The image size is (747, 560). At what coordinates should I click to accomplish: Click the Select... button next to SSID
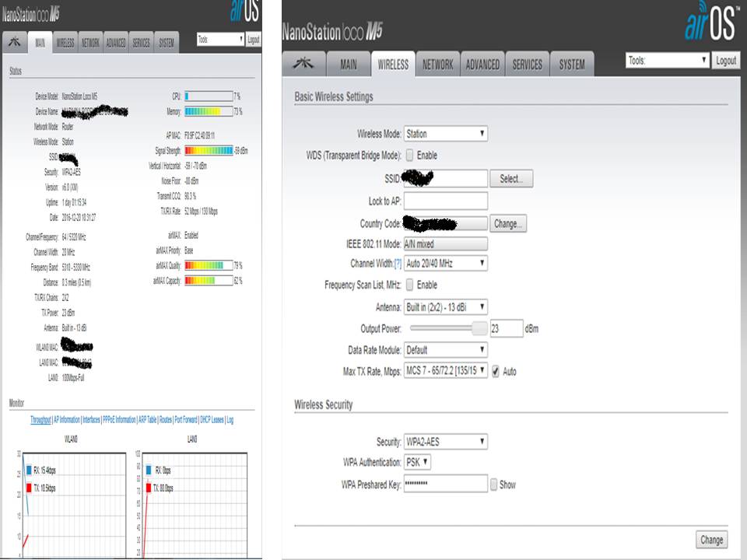pyautogui.click(x=511, y=179)
